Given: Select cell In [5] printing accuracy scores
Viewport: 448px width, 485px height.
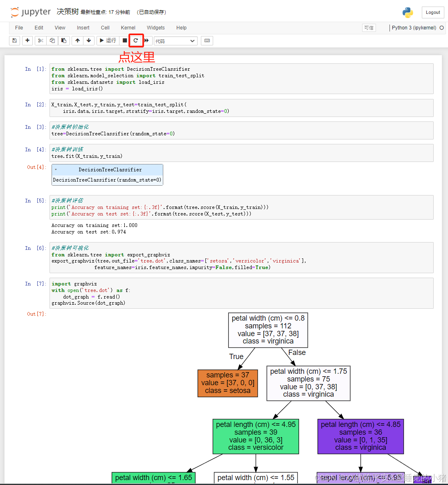Looking at the screenshot, I should pos(241,207).
